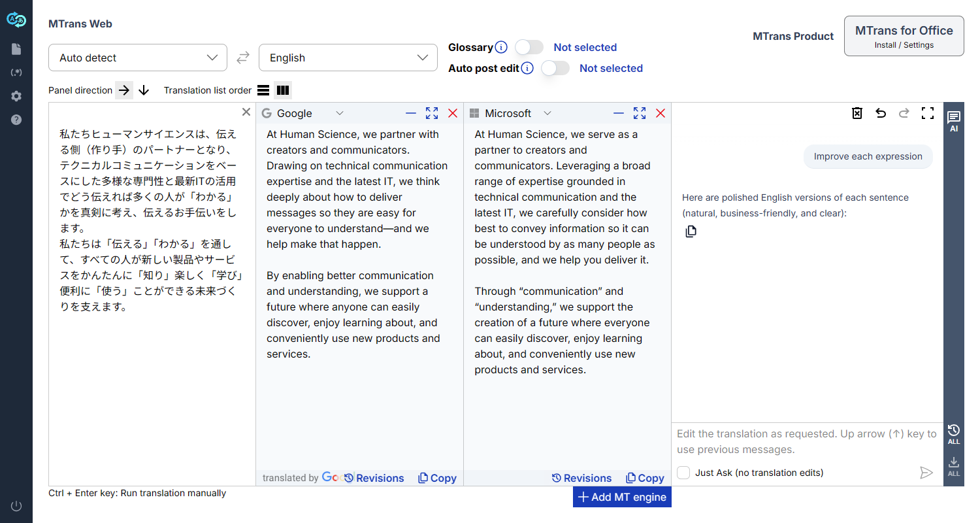Viewport: 980px width, 523px height.
Task: Open help via the question mark icon
Action: coord(16,119)
